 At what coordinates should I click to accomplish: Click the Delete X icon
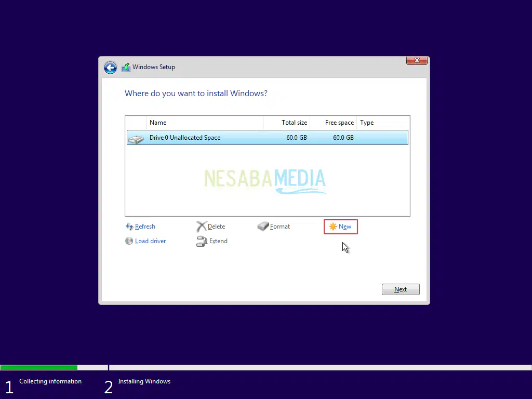coord(201,227)
